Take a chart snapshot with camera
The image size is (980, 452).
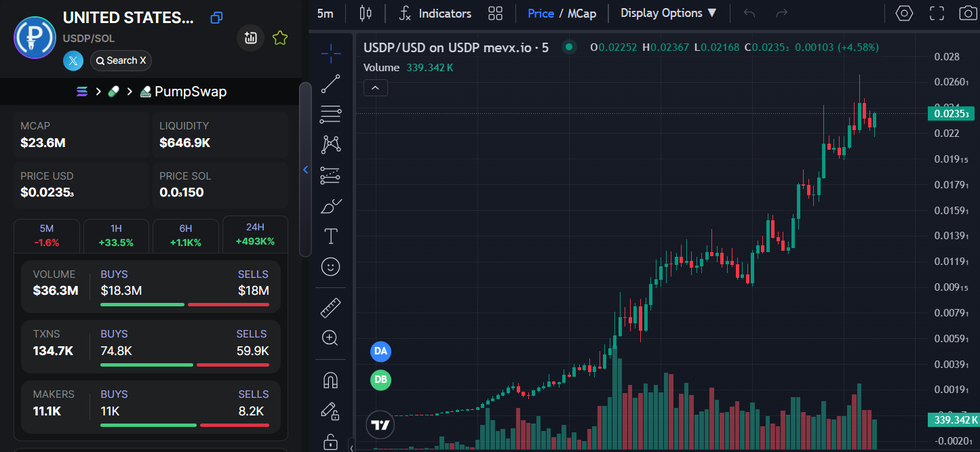(968, 14)
